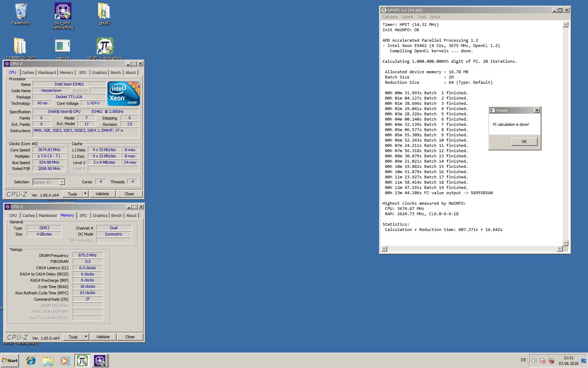Switch to CPU-Z taskbar button
588x368 pixels.
coord(100,361)
